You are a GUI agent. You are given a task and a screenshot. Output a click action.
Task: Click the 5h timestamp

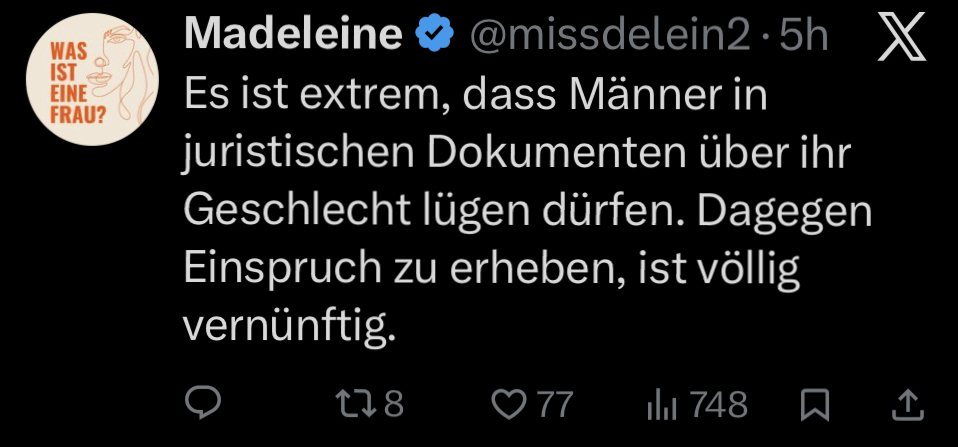coord(803,37)
